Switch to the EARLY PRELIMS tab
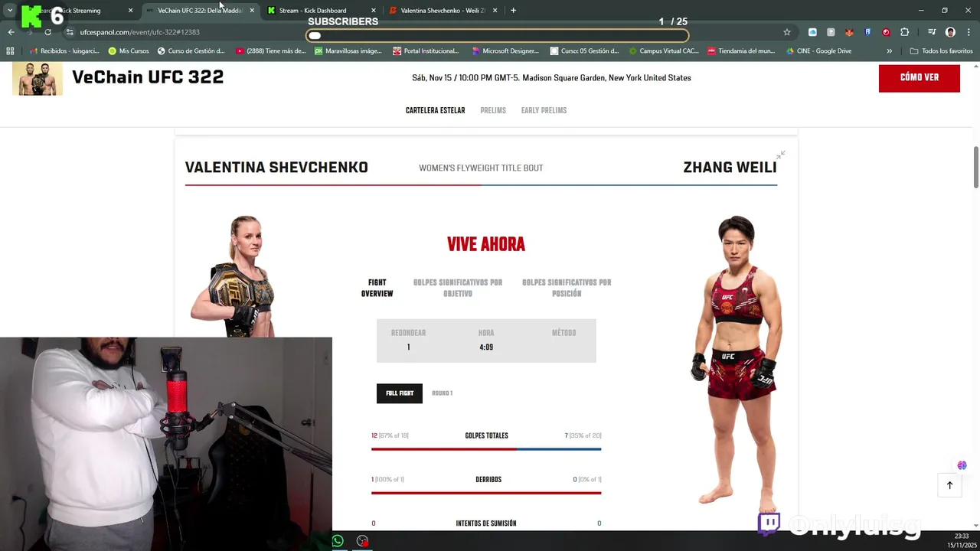 [x=544, y=111]
